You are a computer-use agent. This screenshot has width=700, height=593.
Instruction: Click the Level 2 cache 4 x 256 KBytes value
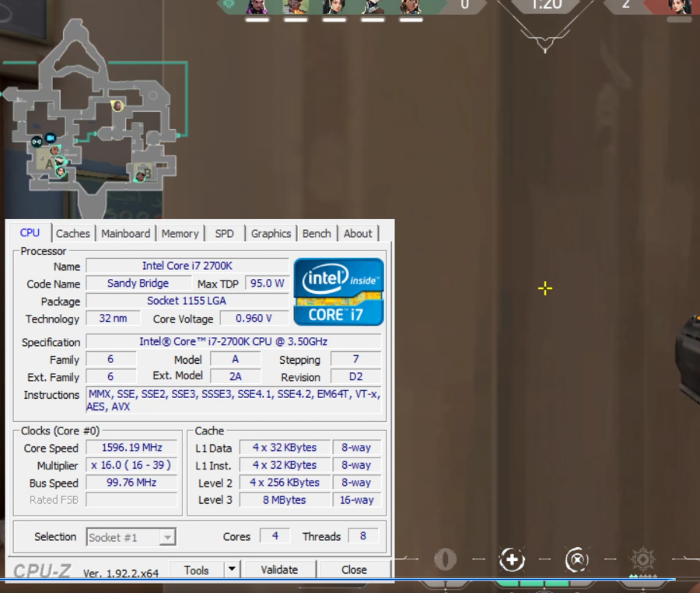tap(285, 483)
